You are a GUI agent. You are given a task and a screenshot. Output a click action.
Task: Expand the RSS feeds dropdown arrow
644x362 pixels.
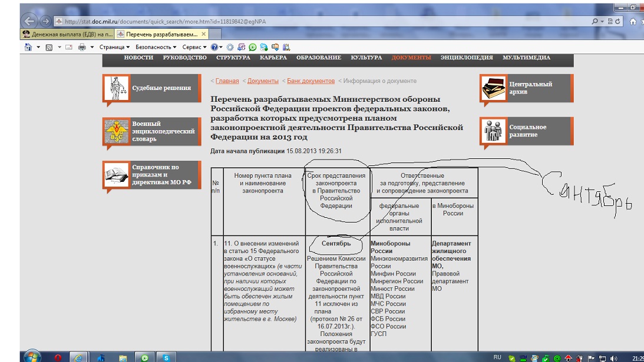59,47
